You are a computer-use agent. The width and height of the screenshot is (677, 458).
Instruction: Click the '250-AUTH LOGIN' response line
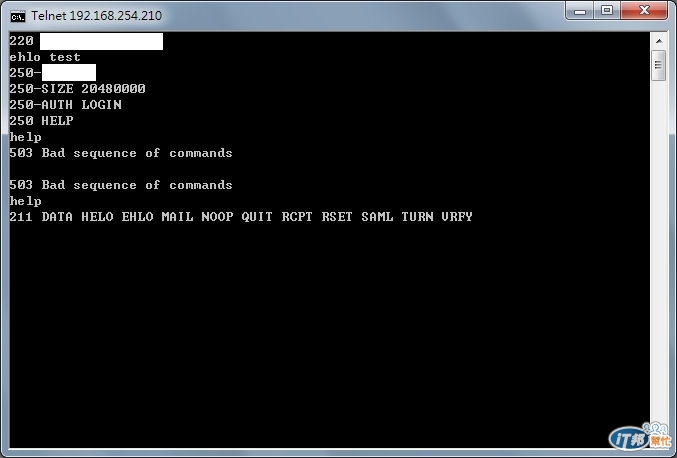click(65, 105)
